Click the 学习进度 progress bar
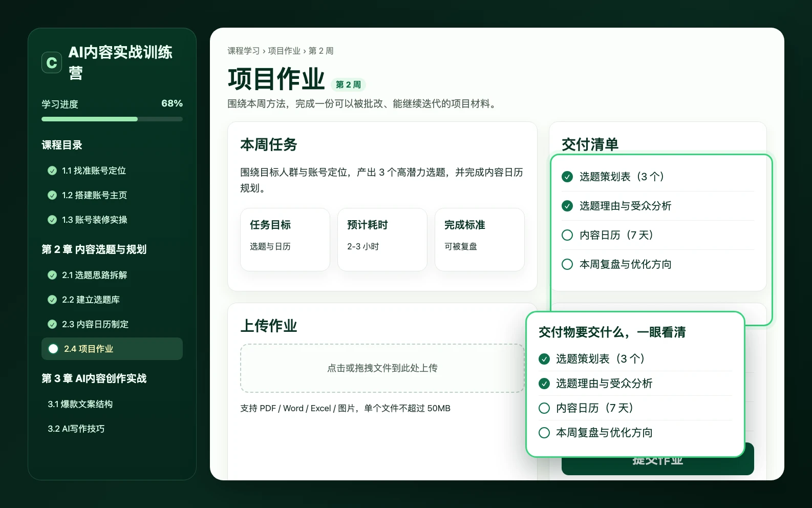The width and height of the screenshot is (812, 508). (112, 119)
